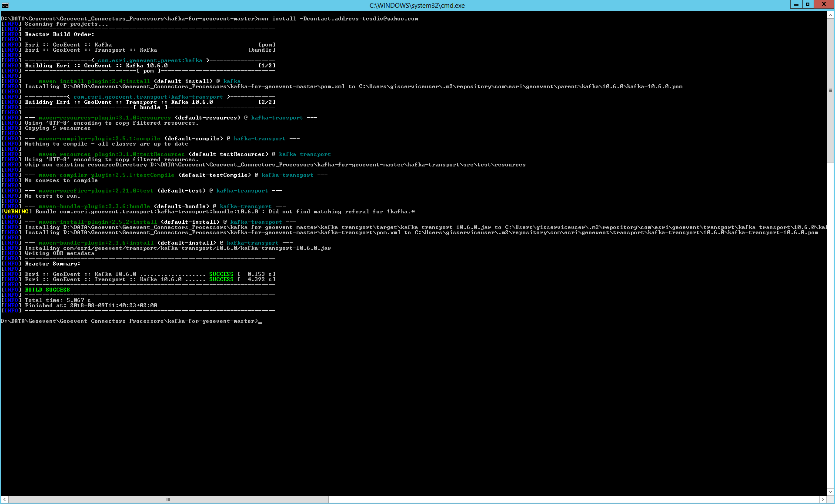Minimize the cmd.exe window
The image size is (835, 504).
pyautogui.click(x=796, y=4)
